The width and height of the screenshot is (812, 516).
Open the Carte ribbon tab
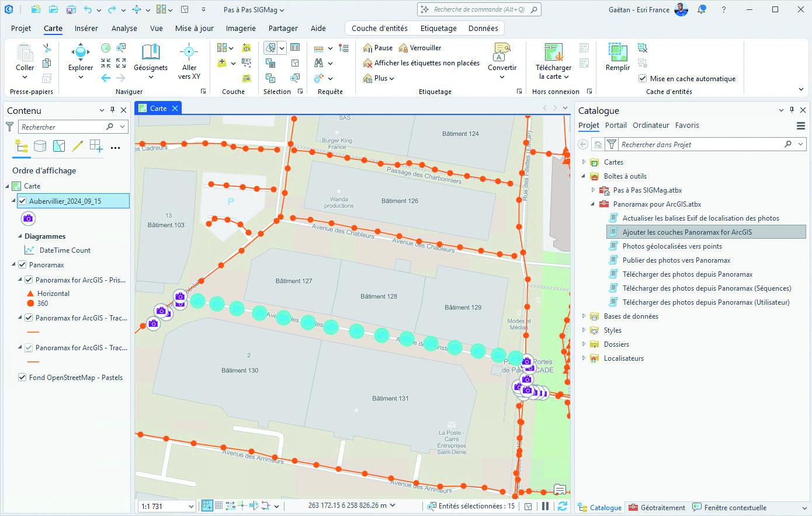[53, 28]
